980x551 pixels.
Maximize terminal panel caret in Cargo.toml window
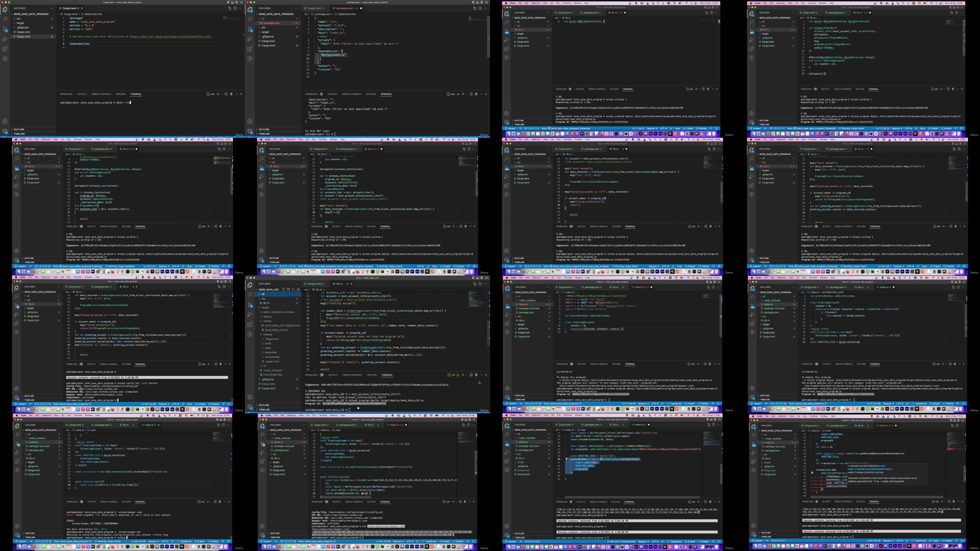pyautogui.click(x=237, y=94)
